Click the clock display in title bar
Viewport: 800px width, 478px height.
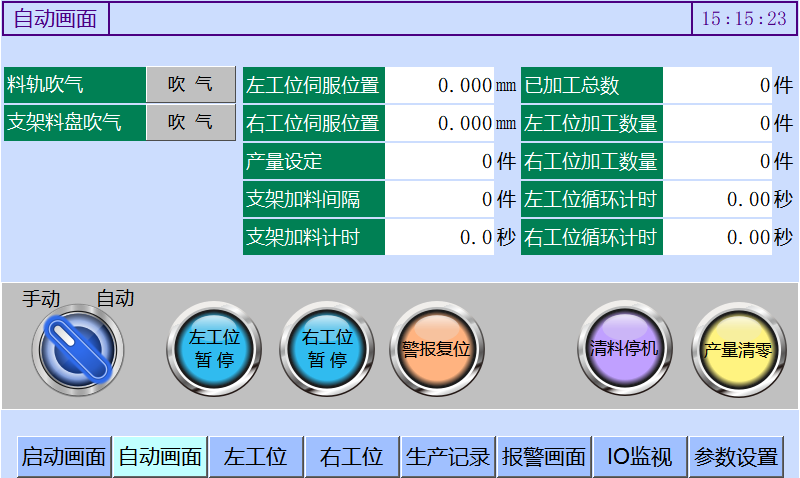pyautogui.click(x=743, y=19)
